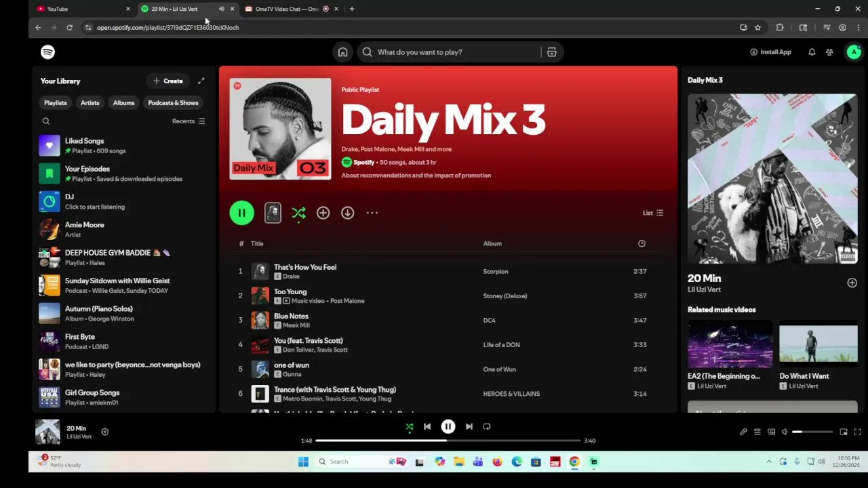Image resolution: width=868 pixels, height=488 pixels.
Task: Skip to next track
Action: (469, 426)
